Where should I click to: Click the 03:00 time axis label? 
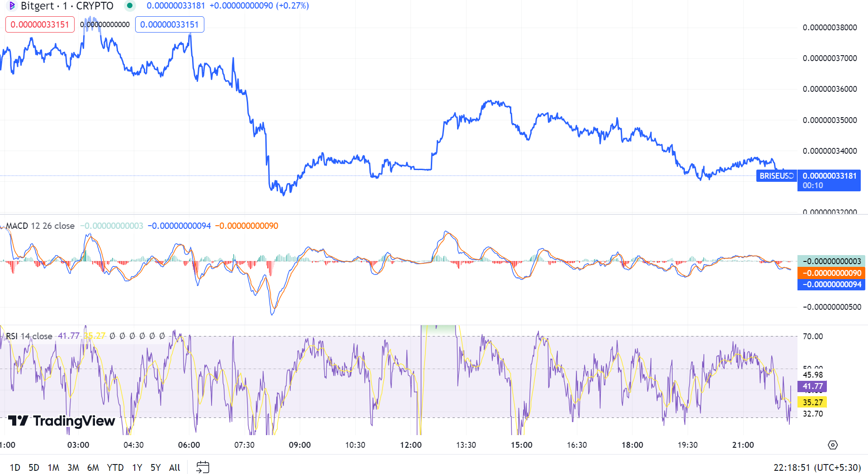click(x=78, y=445)
